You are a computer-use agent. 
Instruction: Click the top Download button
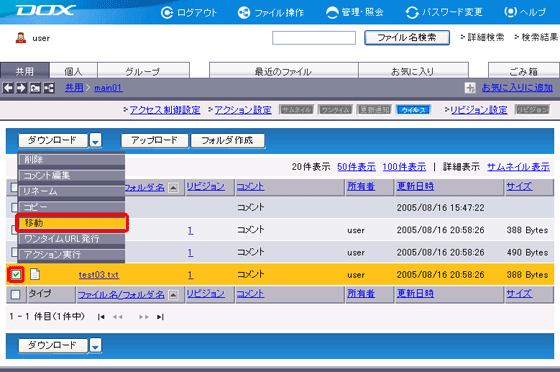coord(53,140)
